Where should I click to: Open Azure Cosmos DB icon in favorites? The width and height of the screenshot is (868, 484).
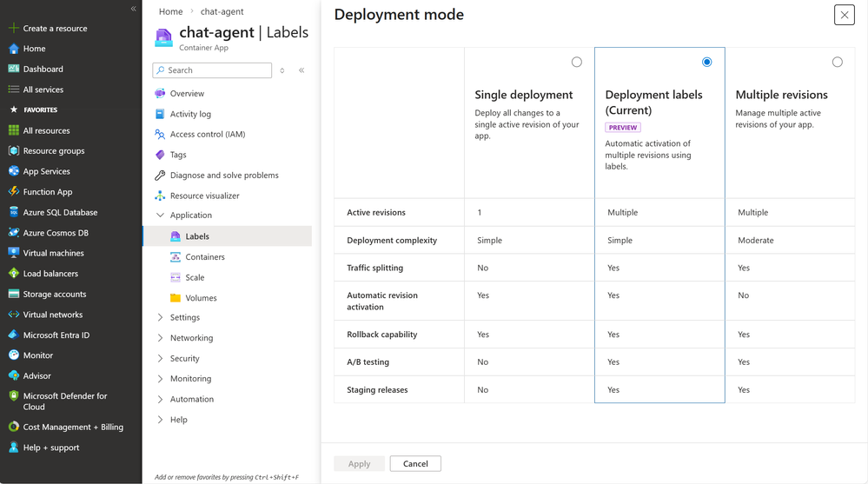[14, 233]
